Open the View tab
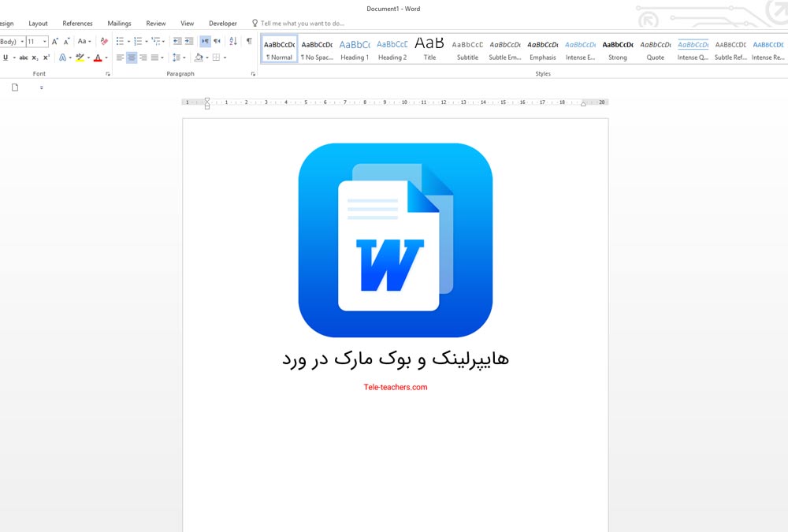The height and width of the screenshot is (532, 788). 188,23
